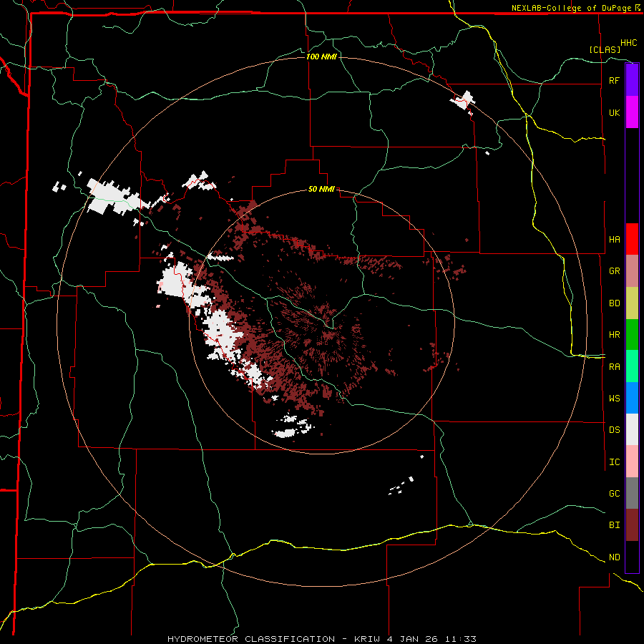Click the aqua RA legend color swatch
Screen dimensions: 644x644
point(632,366)
